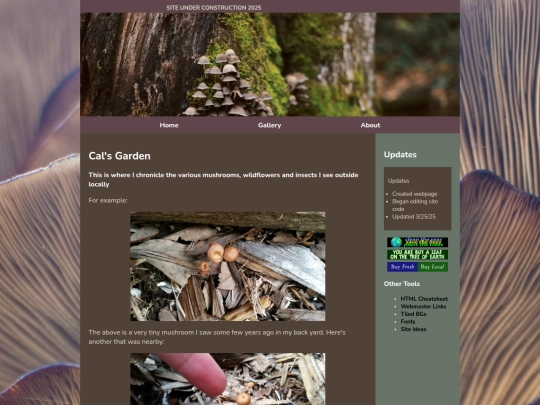Open the Webmaster Links entry

423,307
